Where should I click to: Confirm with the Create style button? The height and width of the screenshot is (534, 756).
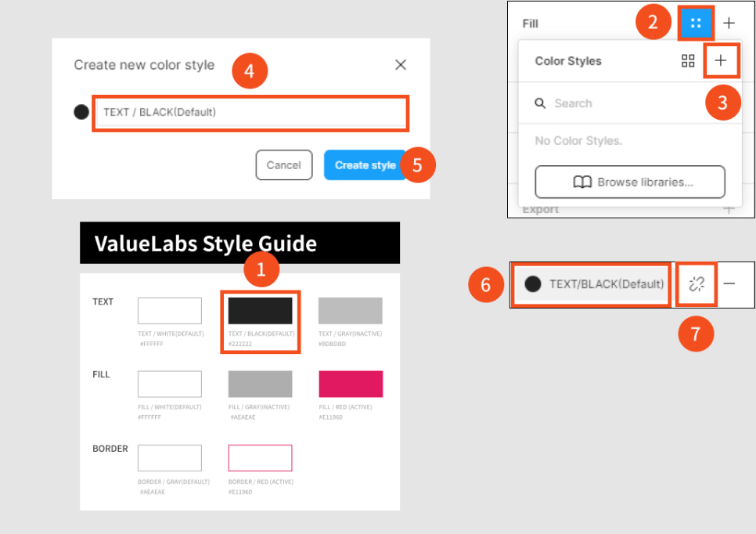pyautogui.click(x=365, y=165)
